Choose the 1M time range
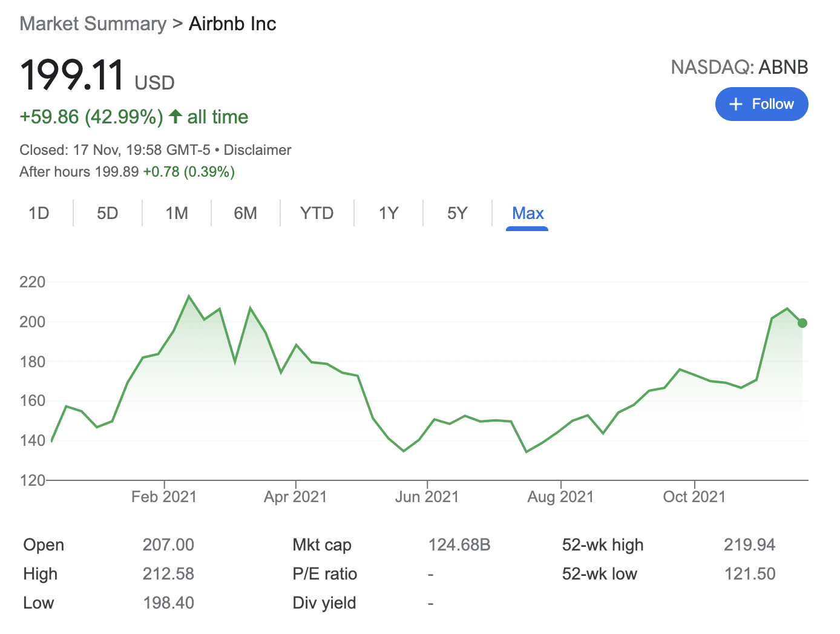 177,214
